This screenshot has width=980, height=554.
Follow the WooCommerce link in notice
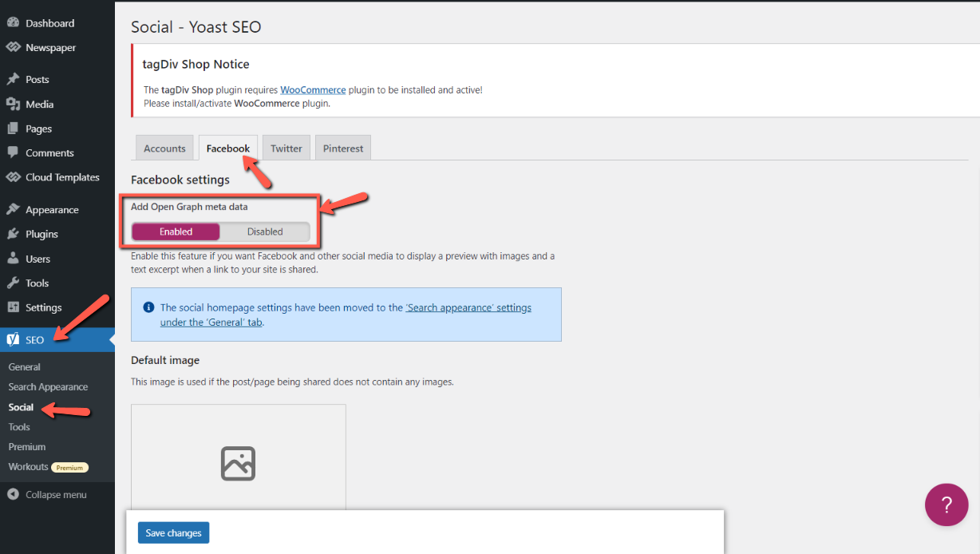[x=313, y=90]
